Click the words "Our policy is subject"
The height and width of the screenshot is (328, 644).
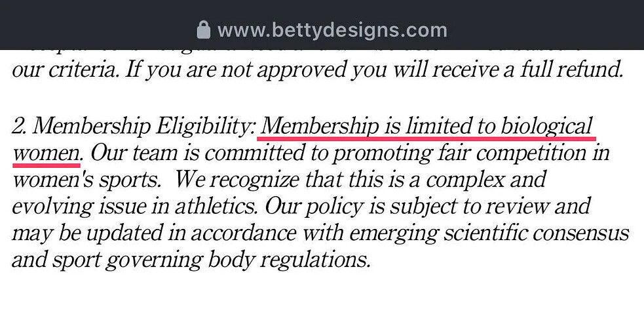click(347, 207)
